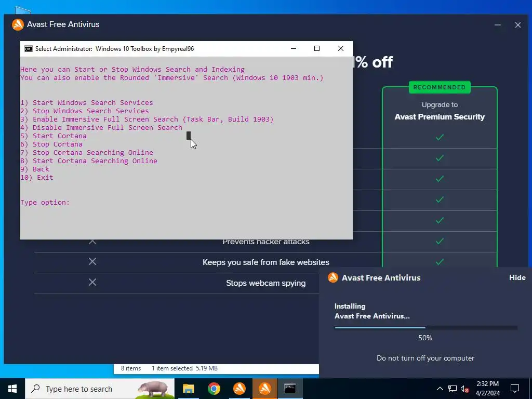Image resolution: width=532 pixels, height=399 pixels.
Task: Close the Avast Free Antivirus window
Action: (517, 25)
